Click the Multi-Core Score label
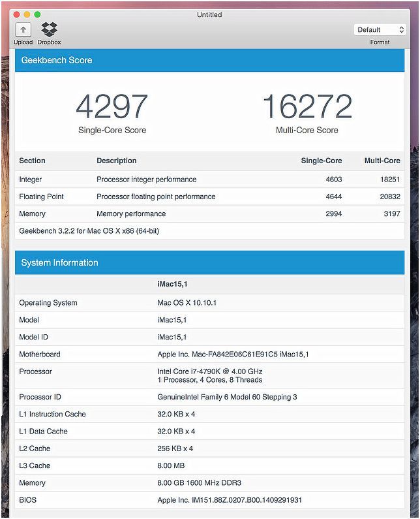This screenshot has width=420, height=519. (x=307, y=130)
